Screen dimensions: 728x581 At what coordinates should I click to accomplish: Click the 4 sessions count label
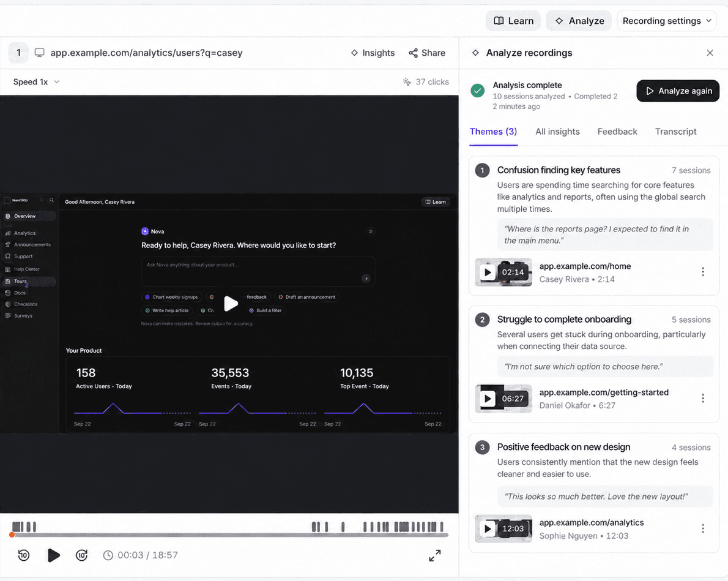(691, 448)
